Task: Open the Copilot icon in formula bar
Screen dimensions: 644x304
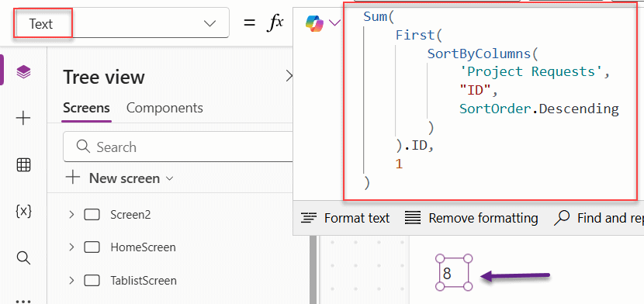Action: coord(314,22)
